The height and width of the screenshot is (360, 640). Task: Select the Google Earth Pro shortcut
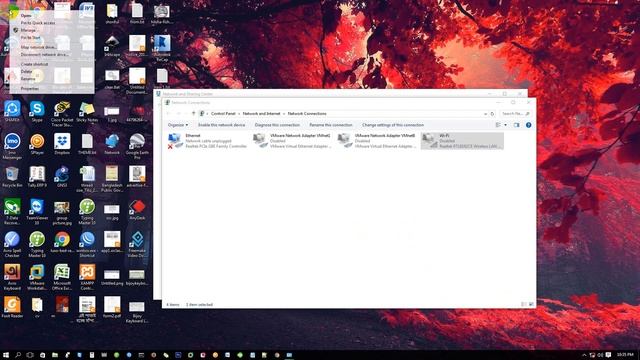tap(137, 147)
